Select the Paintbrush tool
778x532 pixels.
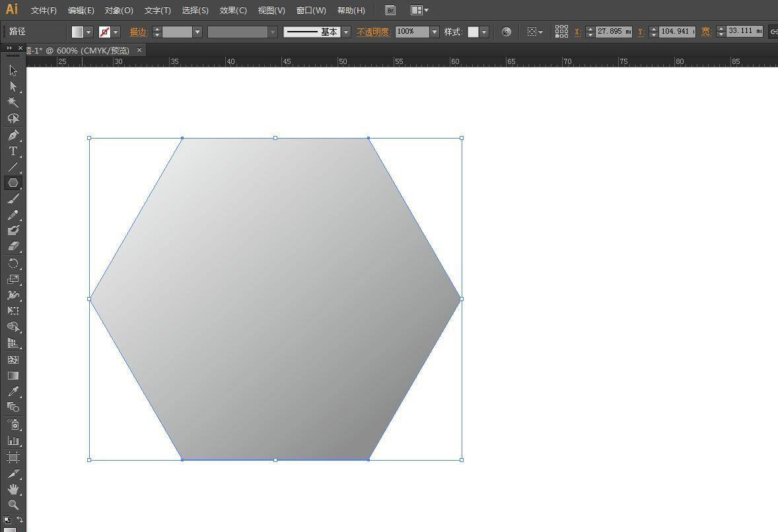tap(12, 199)
